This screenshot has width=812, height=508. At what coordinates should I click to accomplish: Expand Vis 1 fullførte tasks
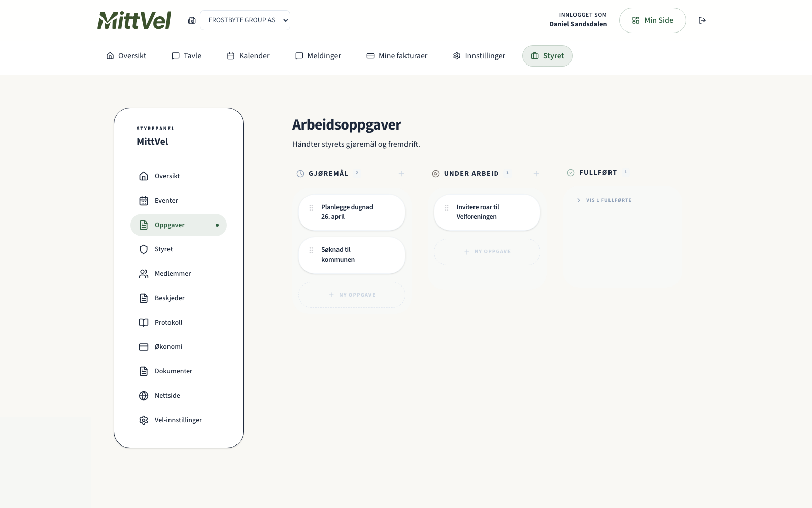[x=604, y=200]
